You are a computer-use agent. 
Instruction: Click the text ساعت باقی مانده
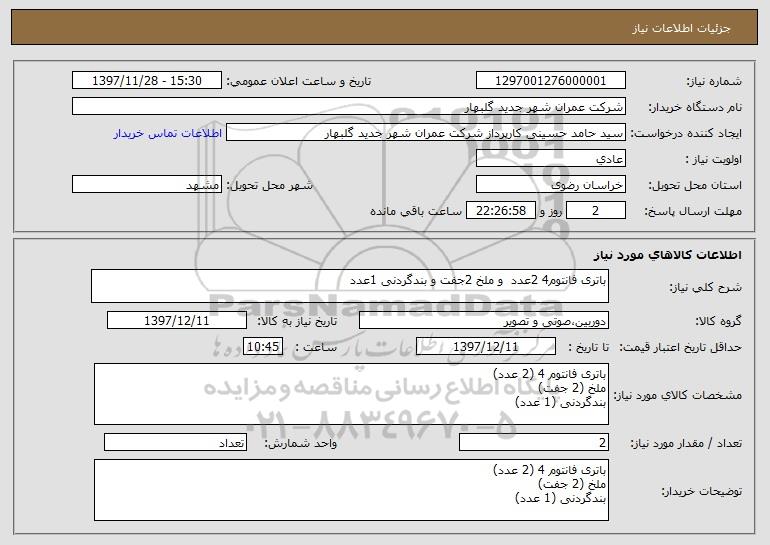click(415, 211)
